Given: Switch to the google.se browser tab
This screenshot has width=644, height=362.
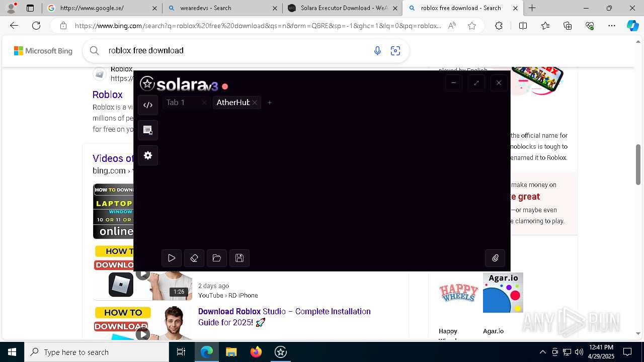Looking at the screenshot, I should (x=101, y=8).
